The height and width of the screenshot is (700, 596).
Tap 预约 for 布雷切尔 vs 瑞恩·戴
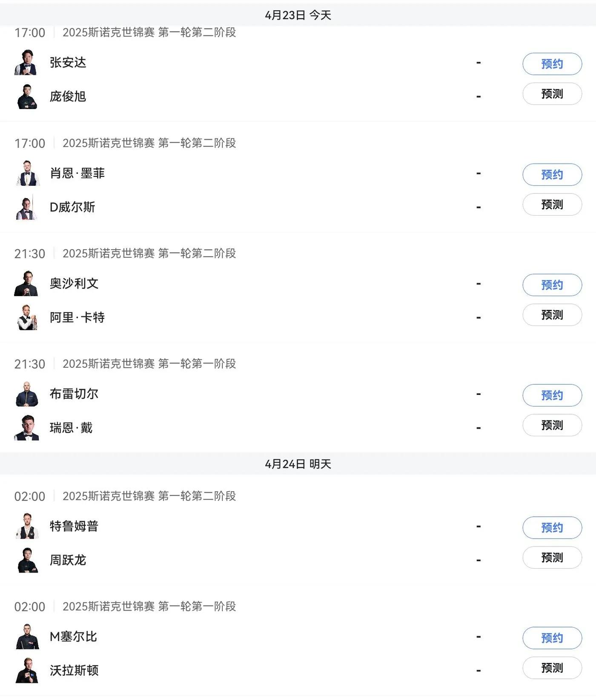[x=552, y=395]
